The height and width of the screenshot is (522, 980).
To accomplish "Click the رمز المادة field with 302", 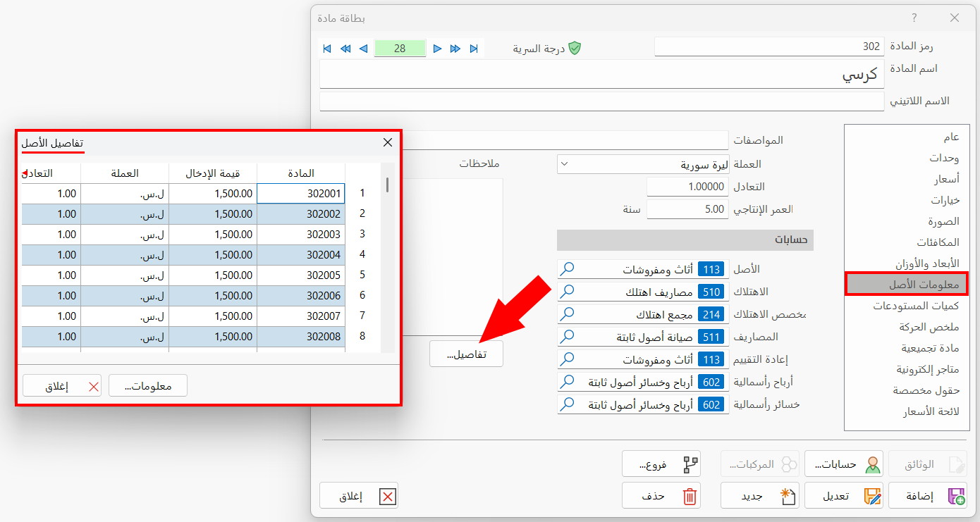I will (769, 46).
